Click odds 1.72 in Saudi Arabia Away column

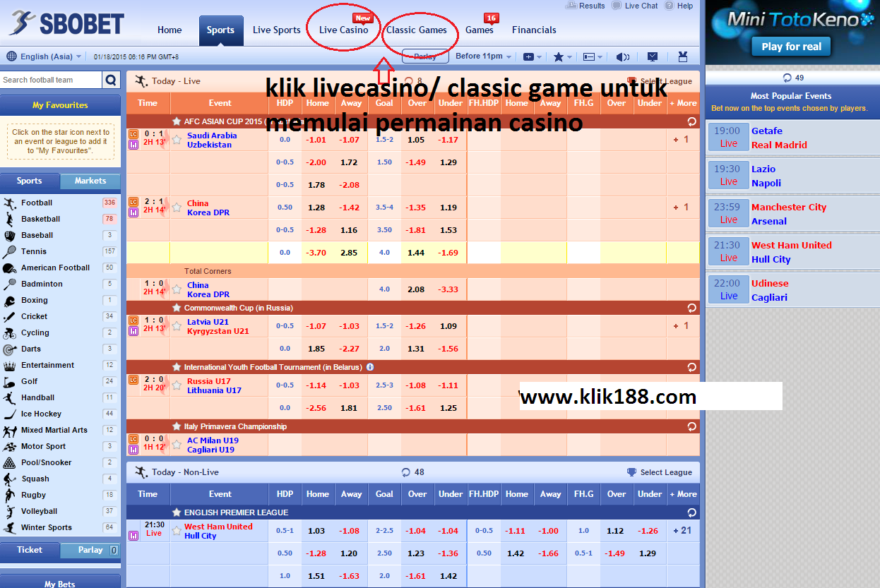click(x=349, y=162)
